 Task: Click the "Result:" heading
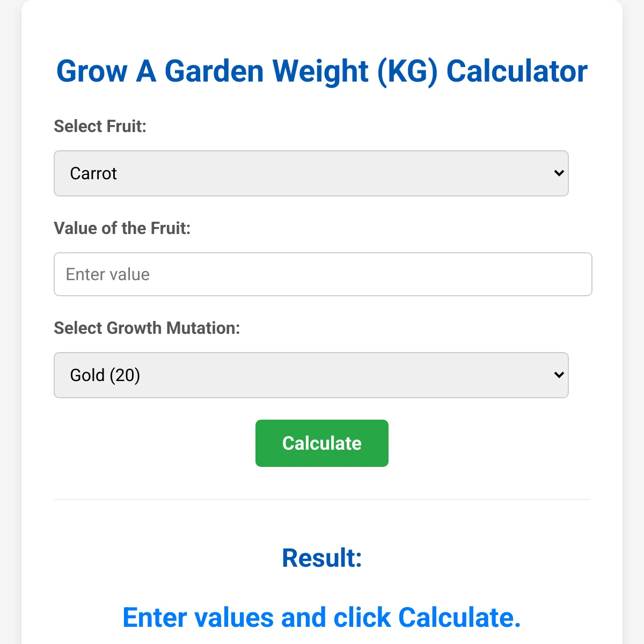[x=322, y=558]
